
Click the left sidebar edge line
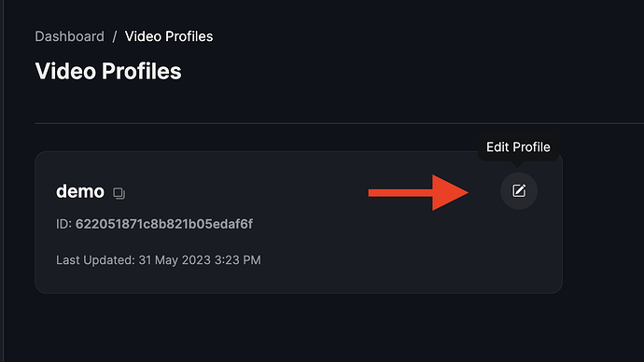coord(4,181)
